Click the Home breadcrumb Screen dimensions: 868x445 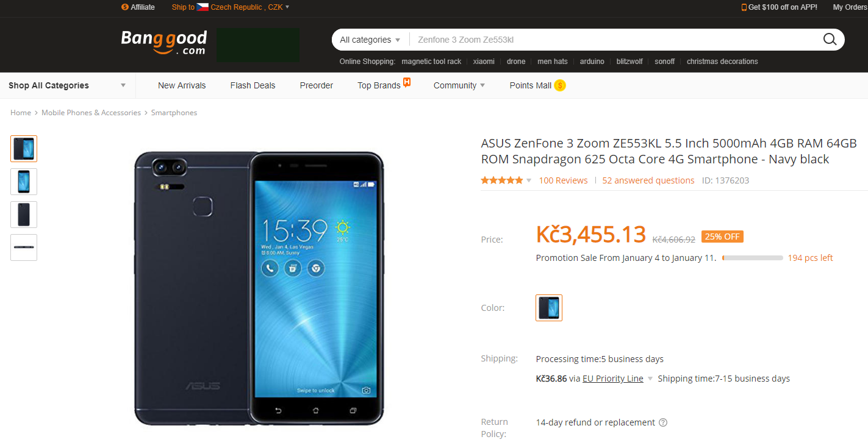coord(21,113)
